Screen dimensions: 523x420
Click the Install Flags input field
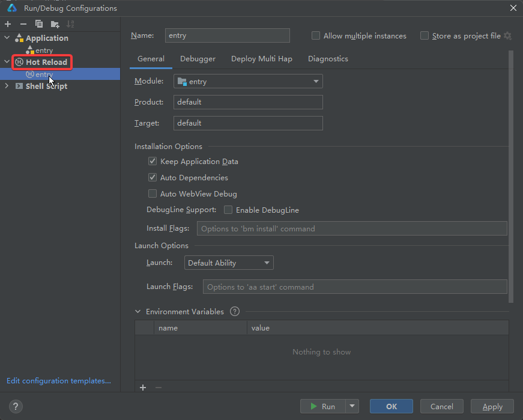[352, 228]
